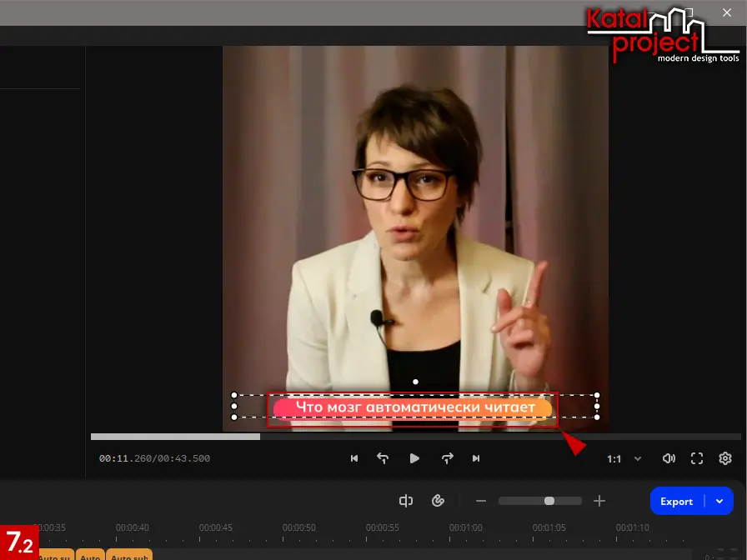The image size is (747, 560).
Task: Click the undo arrow icon
Action: pos(383,458)
